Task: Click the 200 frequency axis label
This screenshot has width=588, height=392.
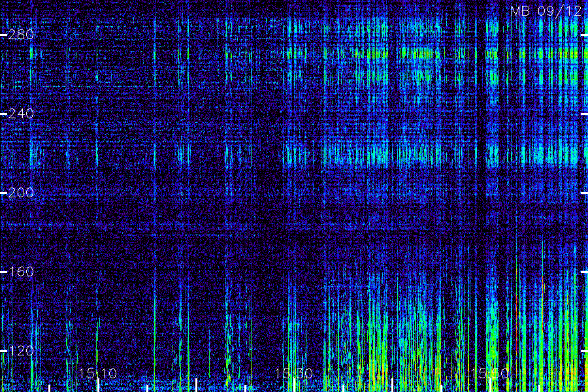Action: pos(21,193)
